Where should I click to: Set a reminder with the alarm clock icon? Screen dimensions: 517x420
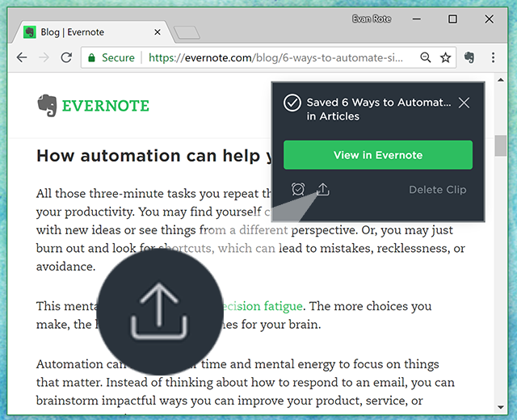pos(298,190)
